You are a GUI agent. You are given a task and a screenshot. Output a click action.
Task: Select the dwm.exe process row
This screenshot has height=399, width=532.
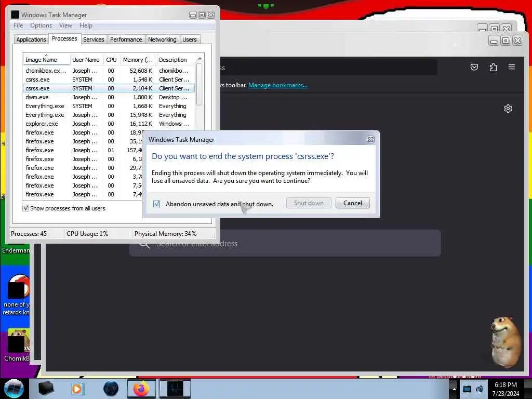pyautogui.click(x=109, y=97)
